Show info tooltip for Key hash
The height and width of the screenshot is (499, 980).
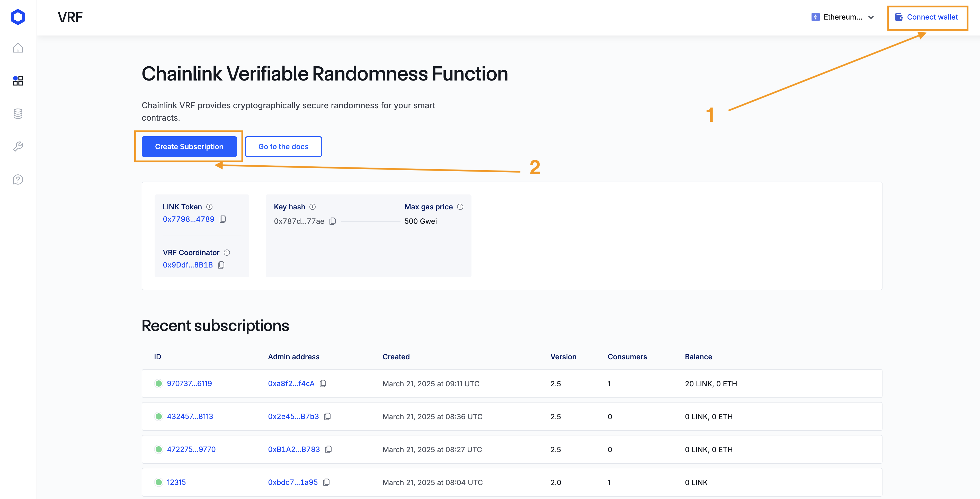(312, 207)
